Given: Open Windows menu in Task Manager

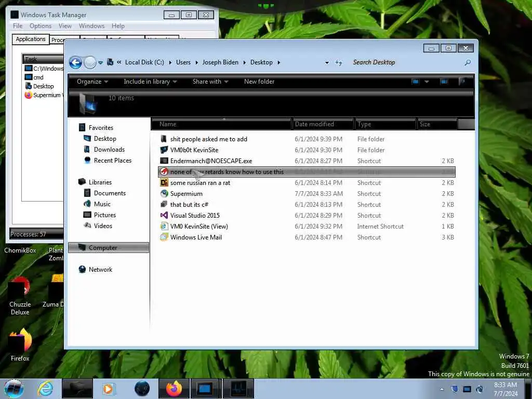Looking at the screenshot, I should click(91, 26).
